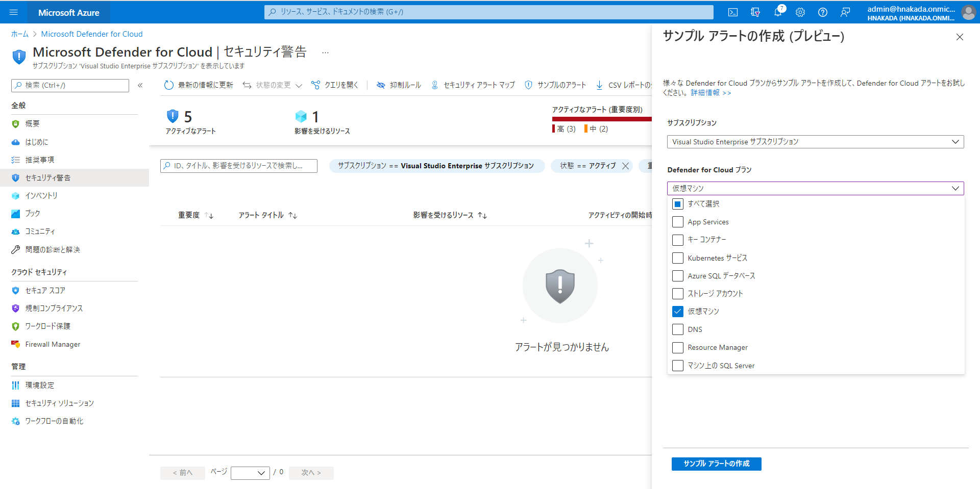The width and height of the screenshot is (980, 489).
Task: Click the サブスクリプション filter pill
Action: 437,166
